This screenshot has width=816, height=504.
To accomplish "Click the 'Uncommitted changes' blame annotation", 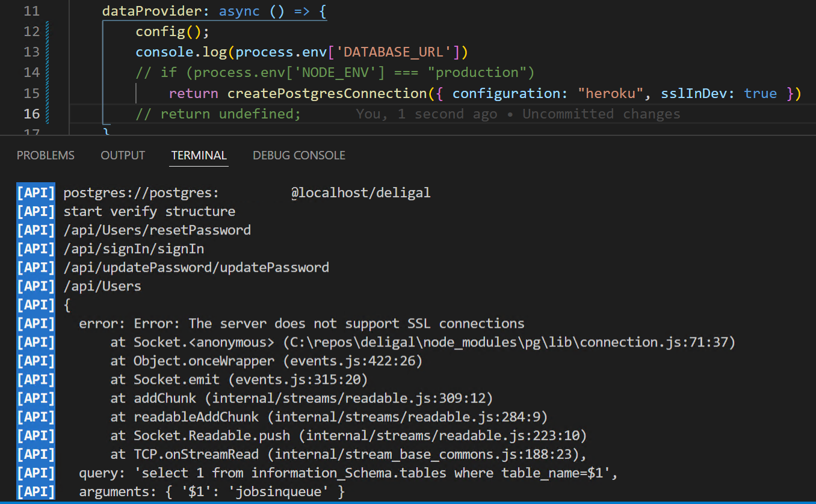I will (601, 114).
